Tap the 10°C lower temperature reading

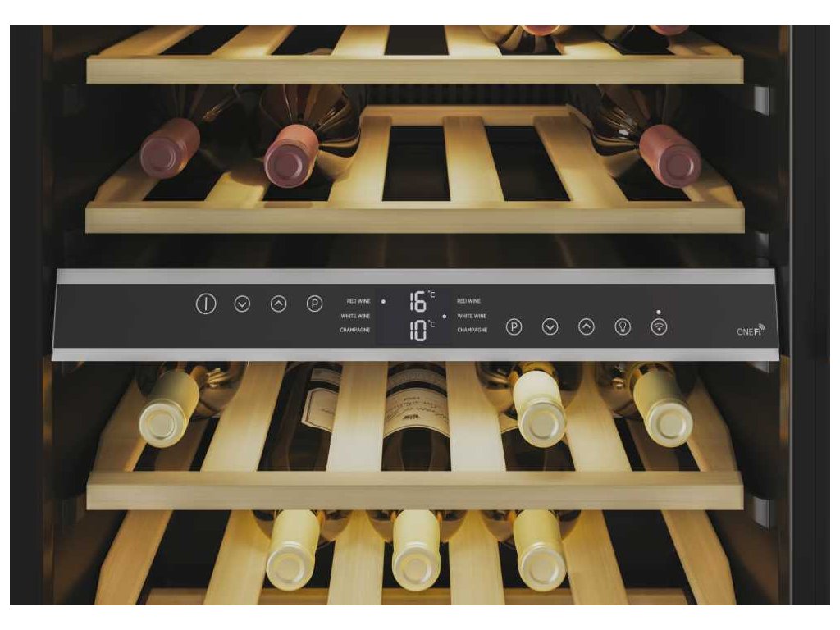422,330
